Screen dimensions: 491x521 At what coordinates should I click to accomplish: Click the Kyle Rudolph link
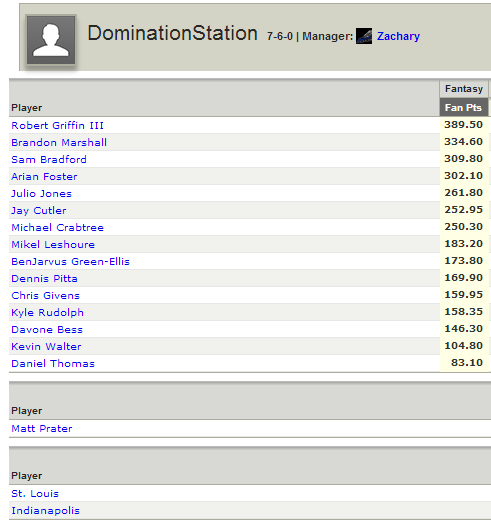pyautogui.click(x=47, y=312)
